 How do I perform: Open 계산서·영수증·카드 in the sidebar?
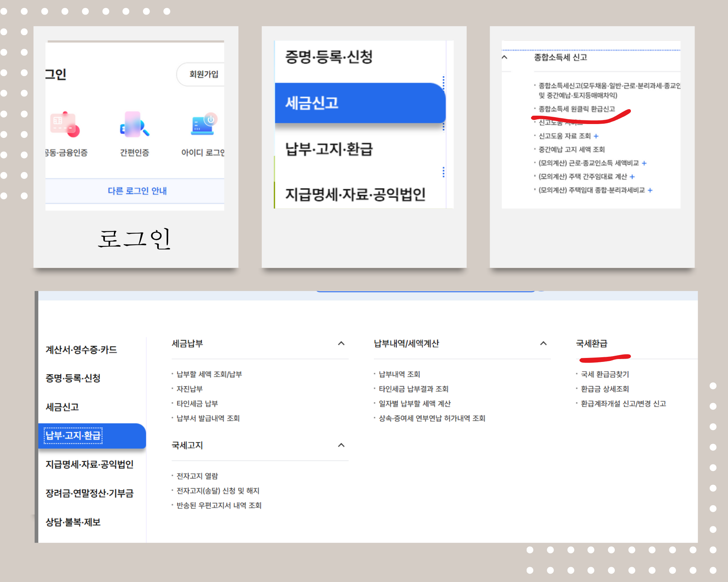coord(81,350)
